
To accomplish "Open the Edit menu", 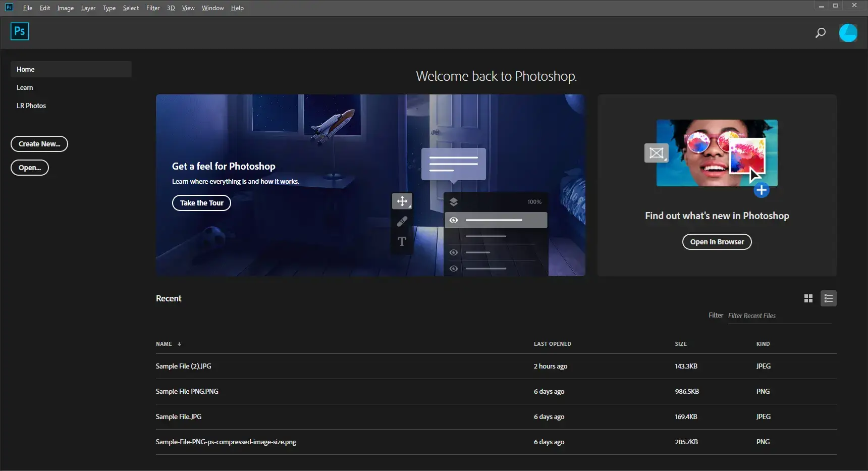I will click(x=45, y=8).
